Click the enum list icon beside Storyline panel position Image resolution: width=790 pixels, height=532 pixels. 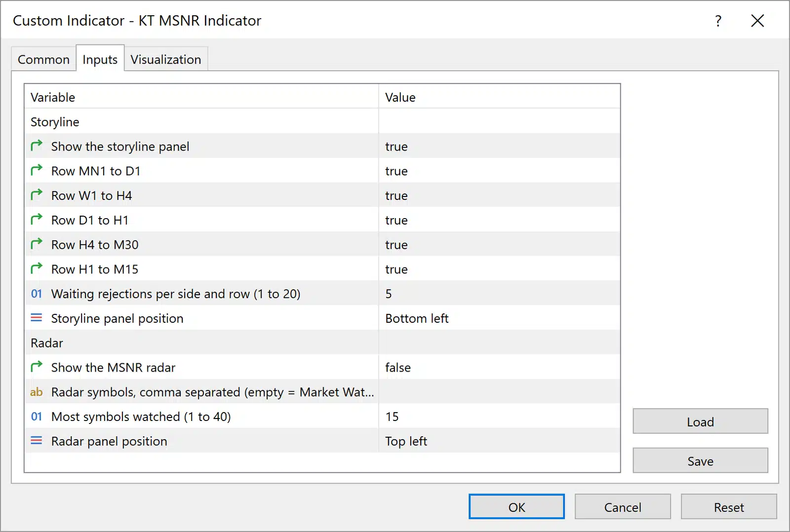click(x=37, y=318)
